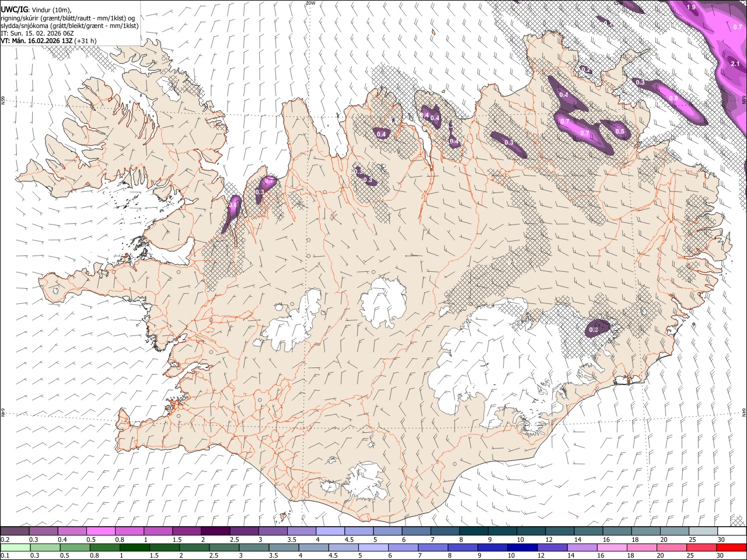Select lower legend pink swatch labeled 18
Viewport: 747px width, 560px height.
click(x=642, y=547)
